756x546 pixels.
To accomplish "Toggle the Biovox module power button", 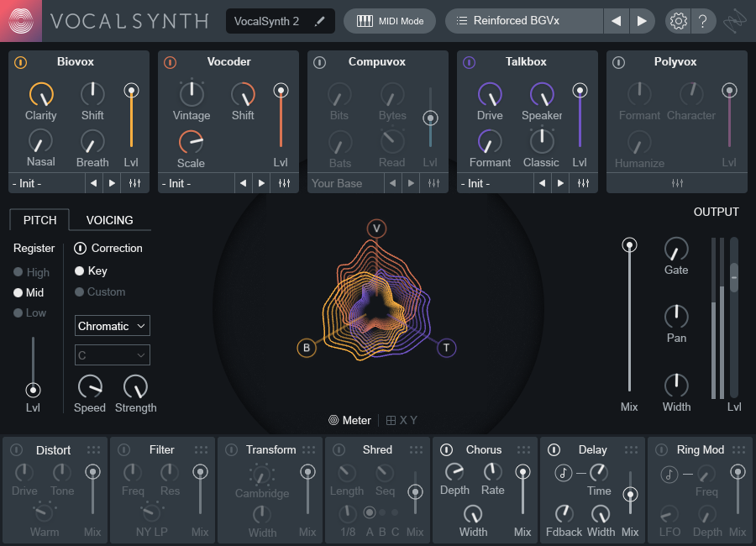I will (21, 62).
